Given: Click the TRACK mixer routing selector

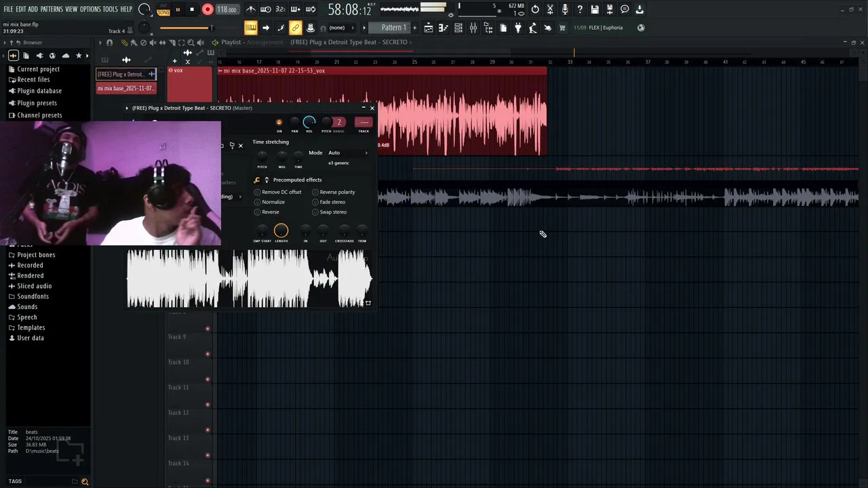Looking at the screenshot, I should coord(364,123).
